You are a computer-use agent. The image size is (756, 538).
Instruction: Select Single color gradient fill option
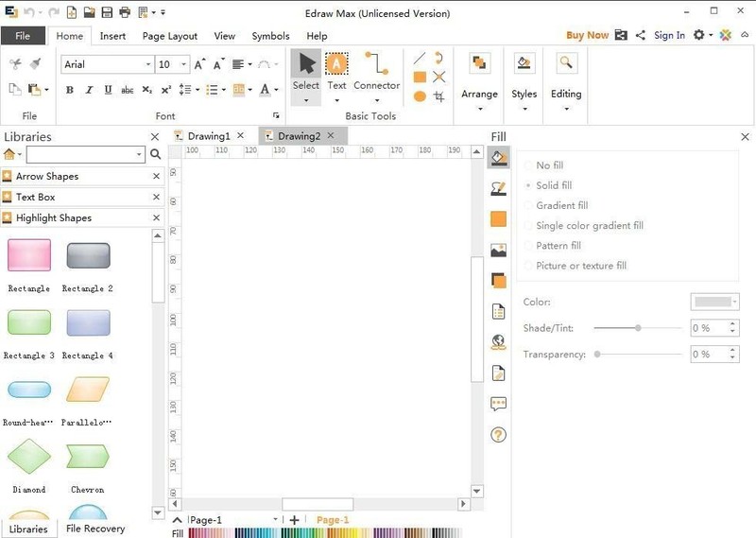click(x=584, y=225)
